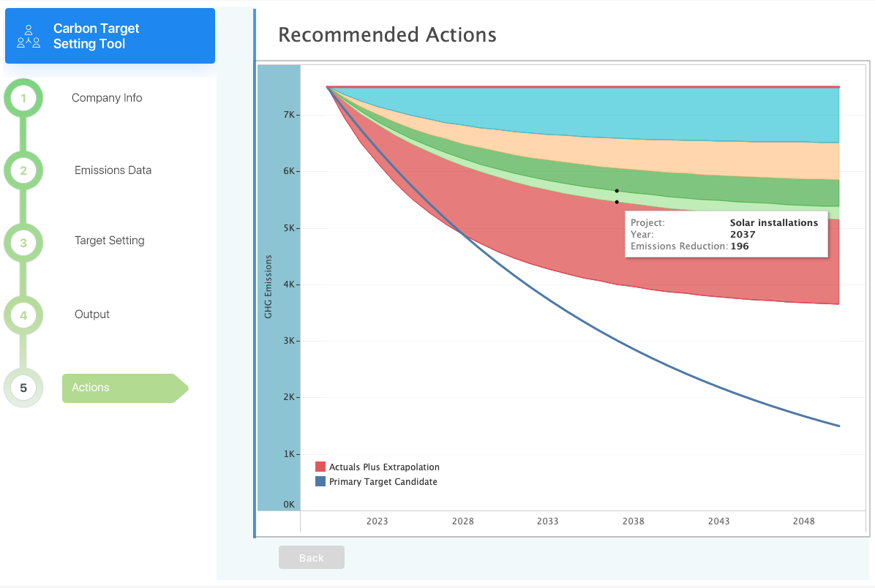Click the upper black data point marker
The width and height of the screenshot is (875, 588).
click(617, 191)
